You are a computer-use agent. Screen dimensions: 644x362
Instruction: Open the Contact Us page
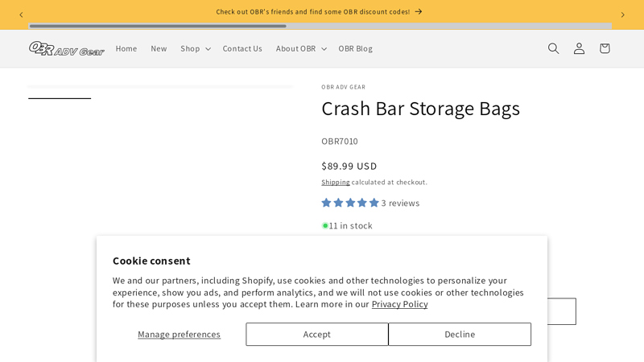click(x=242, y=48)
